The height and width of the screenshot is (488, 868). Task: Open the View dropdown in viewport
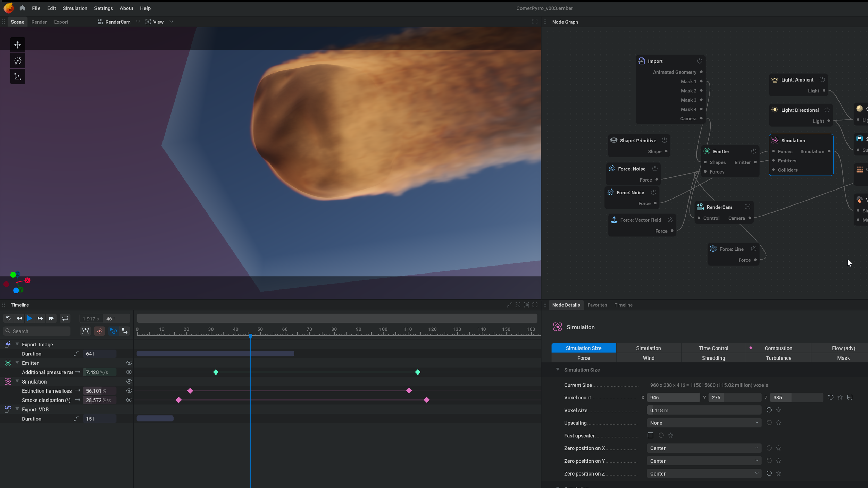(159, 22)
